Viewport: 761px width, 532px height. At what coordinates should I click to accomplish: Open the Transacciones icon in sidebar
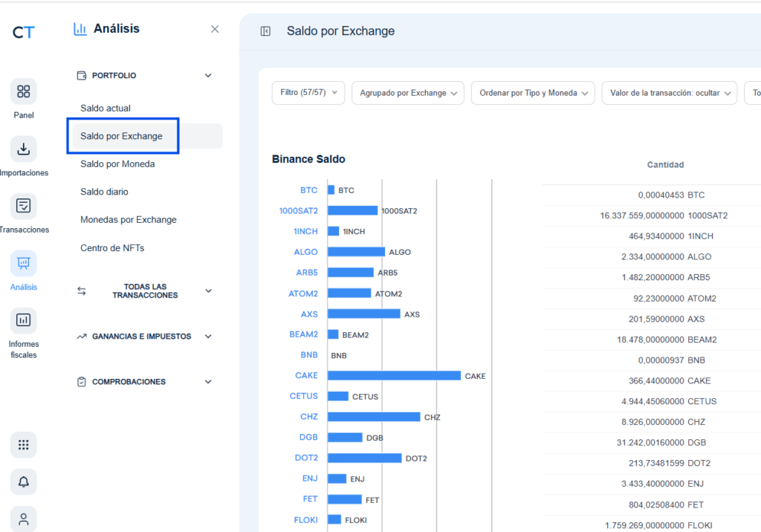[x=23, y=205]
